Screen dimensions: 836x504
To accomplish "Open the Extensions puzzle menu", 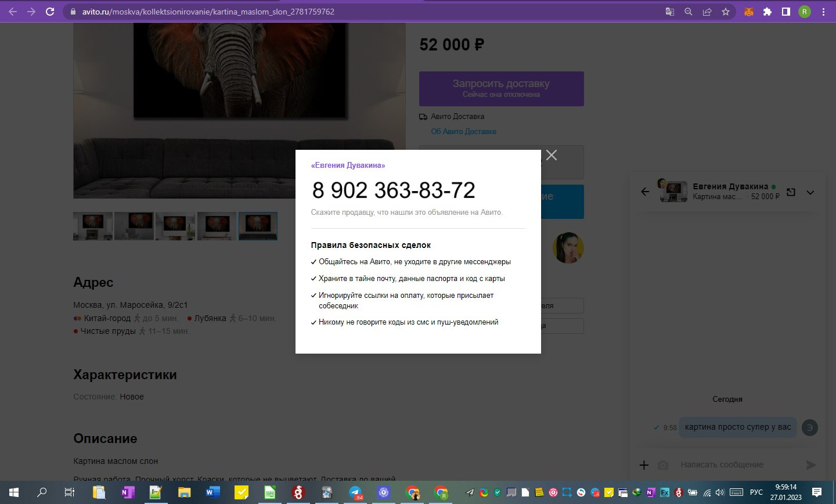I will click(767, 12).
